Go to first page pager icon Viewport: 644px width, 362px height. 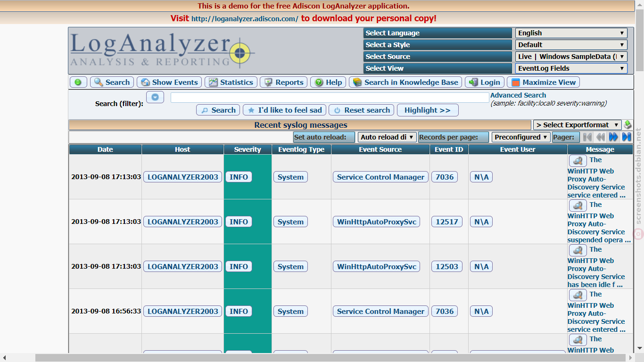click(587, 137)
